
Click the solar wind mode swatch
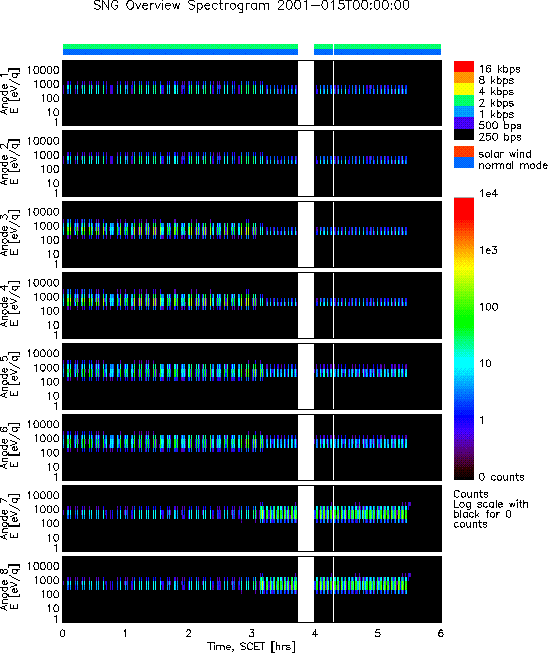pyautogui.click(x=464, y=152)
